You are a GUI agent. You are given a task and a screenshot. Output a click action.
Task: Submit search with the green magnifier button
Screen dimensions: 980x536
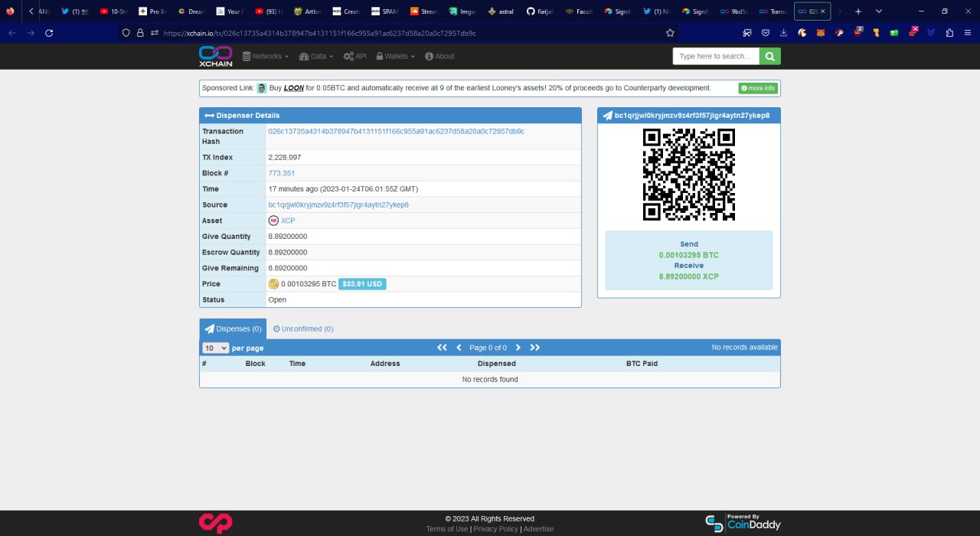(x=770, y=56)
